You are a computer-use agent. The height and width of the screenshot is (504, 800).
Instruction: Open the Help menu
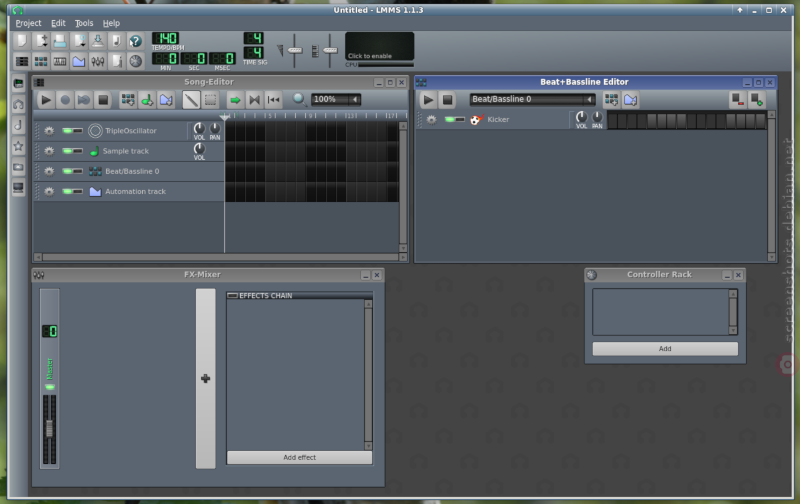tap(111, 23)
